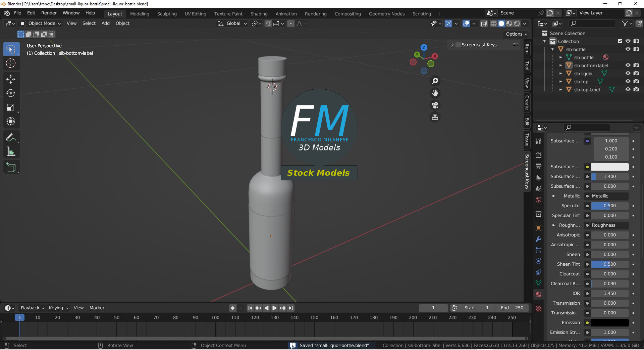This screenshot has height=350, width=644.
Task: Click the pan view hand icon
Action: pos(435,93)
